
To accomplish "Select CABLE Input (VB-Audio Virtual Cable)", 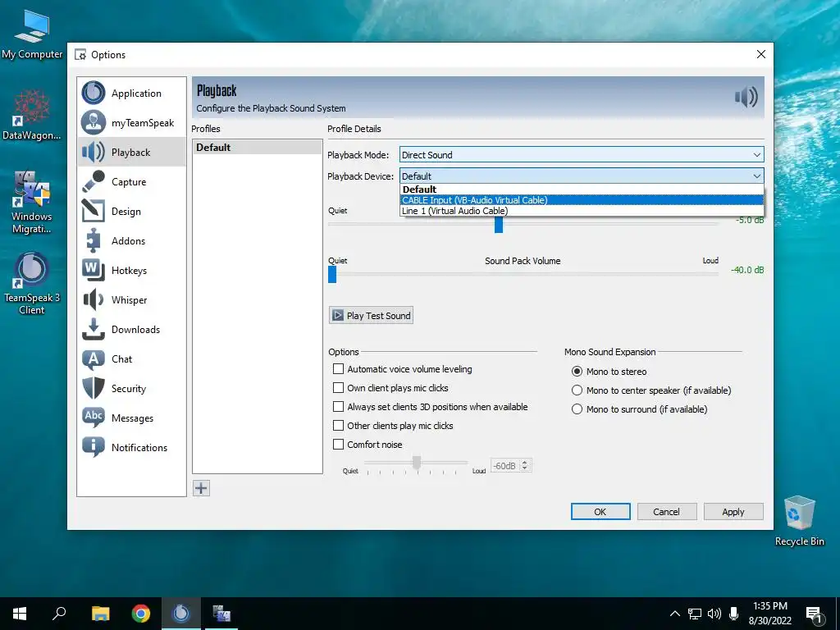I will point(582,200).
